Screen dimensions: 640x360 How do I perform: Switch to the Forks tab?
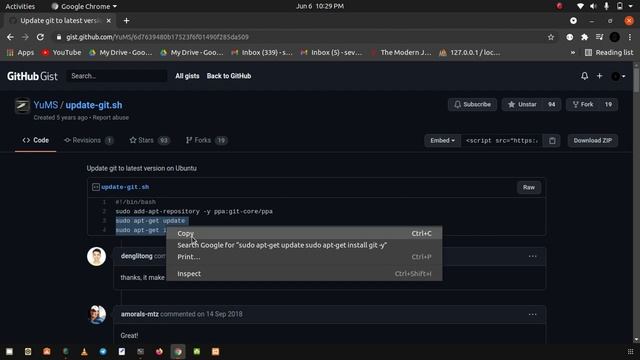coord(207,140)
